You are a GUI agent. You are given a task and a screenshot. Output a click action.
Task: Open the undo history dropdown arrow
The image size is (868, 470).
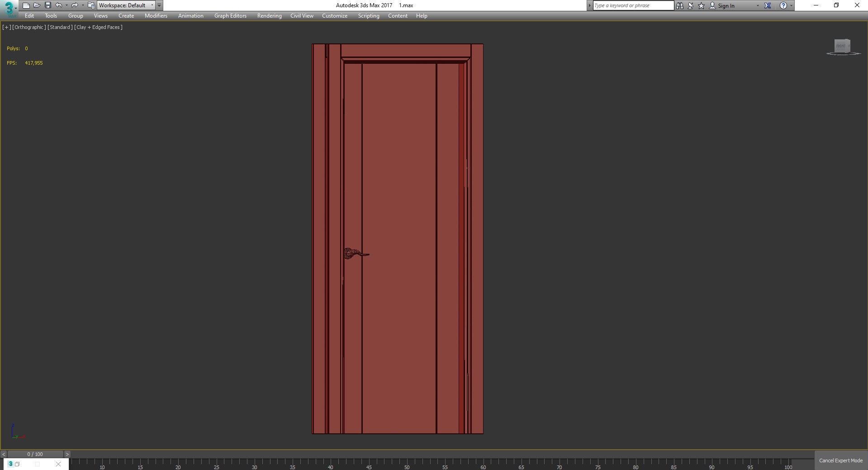coord(66,5)
